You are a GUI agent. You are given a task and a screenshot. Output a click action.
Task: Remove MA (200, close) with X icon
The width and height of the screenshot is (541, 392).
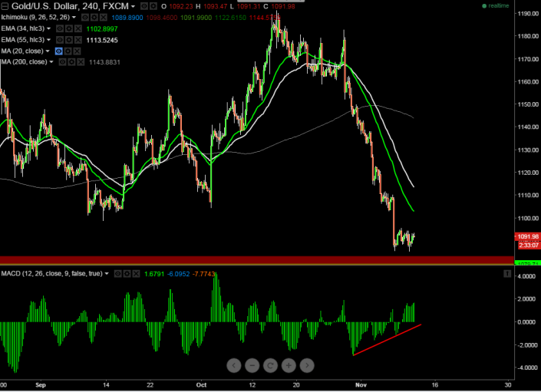81,62
